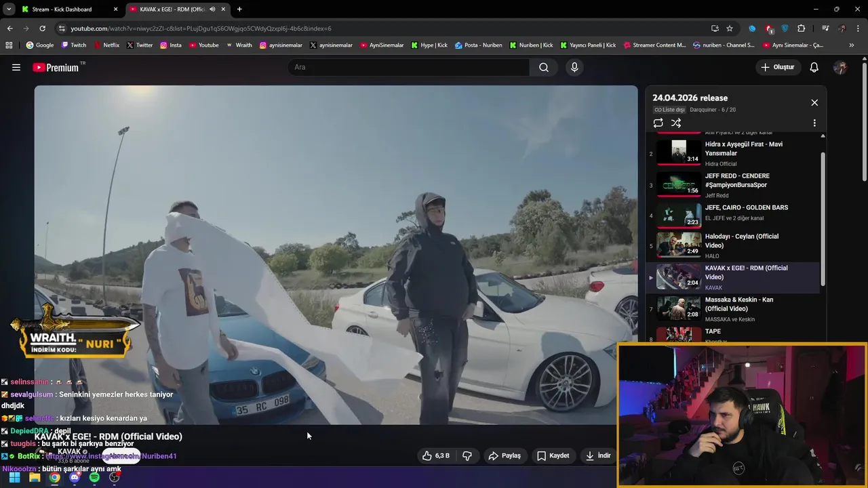Click the Oluştur create button
868x488 pixels.
777,67
